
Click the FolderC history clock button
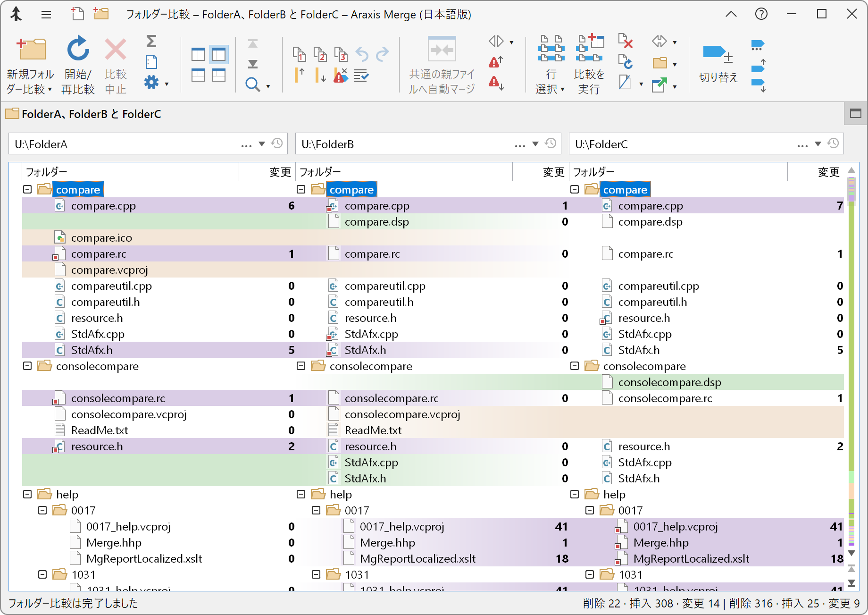pyautogui.click(x=834, y=143)
